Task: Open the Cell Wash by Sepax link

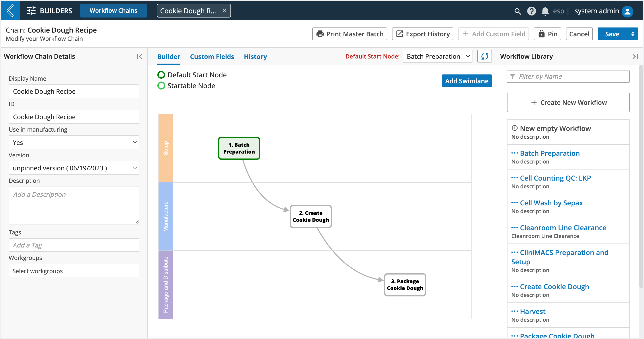Action: 551,203
